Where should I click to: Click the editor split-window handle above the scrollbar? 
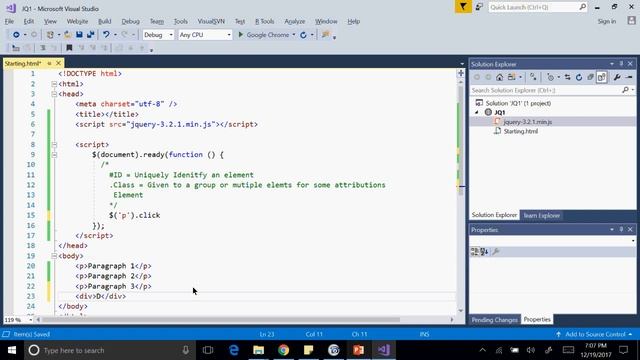(x=461, y=73)
